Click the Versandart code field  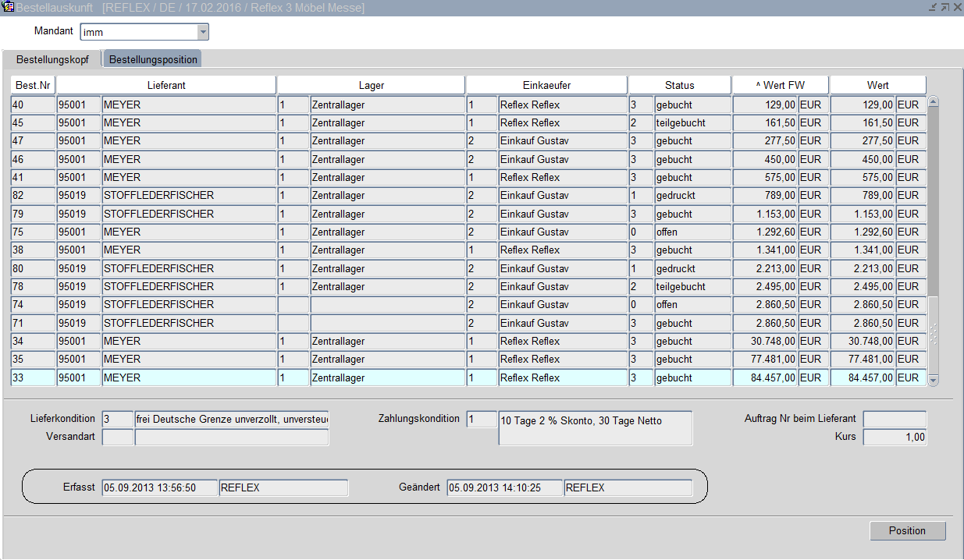[x=118, y=438]
